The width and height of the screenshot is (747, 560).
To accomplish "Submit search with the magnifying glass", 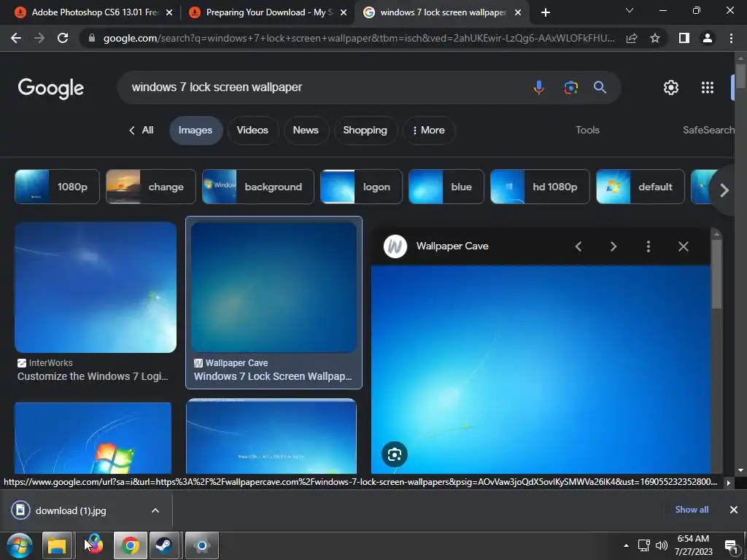I will [x=600, y=87].
